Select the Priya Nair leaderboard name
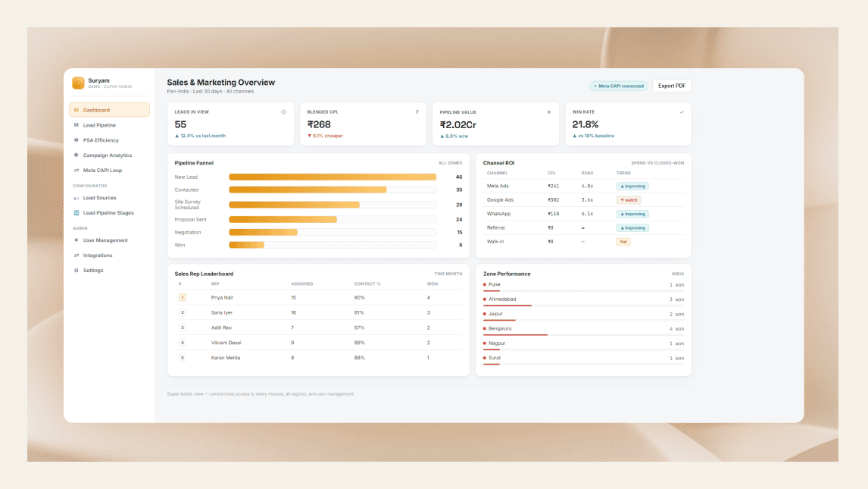Screen dimensions: 868x489 (222, 297)
